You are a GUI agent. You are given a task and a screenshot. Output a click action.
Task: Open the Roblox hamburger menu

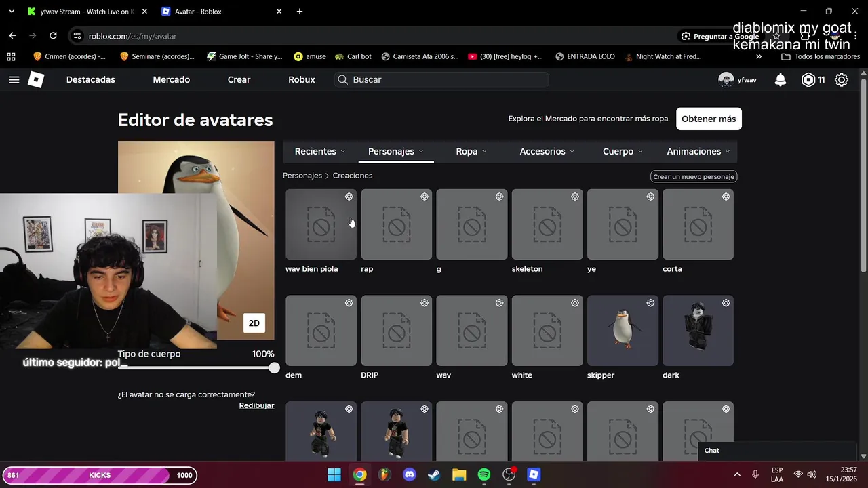[x=14, y=80]
